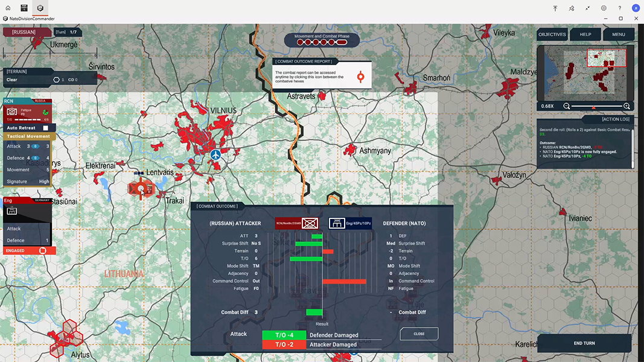The width and height of the screenshot is (644, 362).
Task: Select the Russian RCN unit symbol in combat outcome
Action: pyautogui.click(x=310, y=223)
